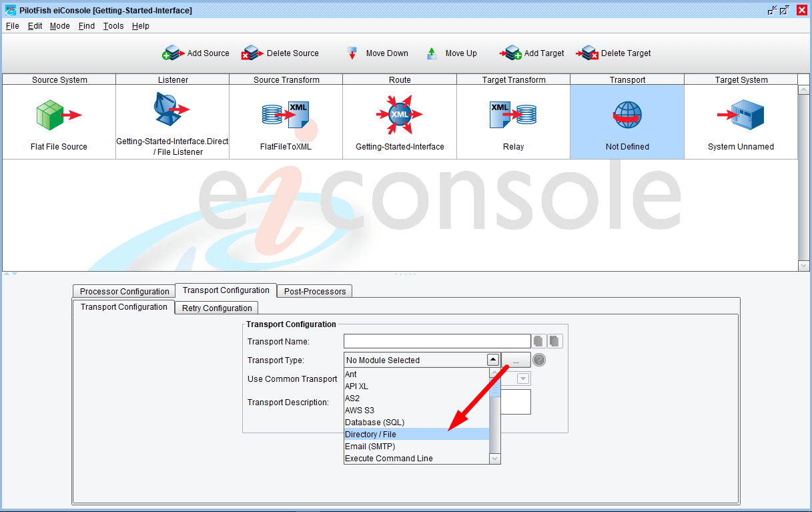
Task: Click the stage grid scrollbar down arrow
Action: pos(803,266)
